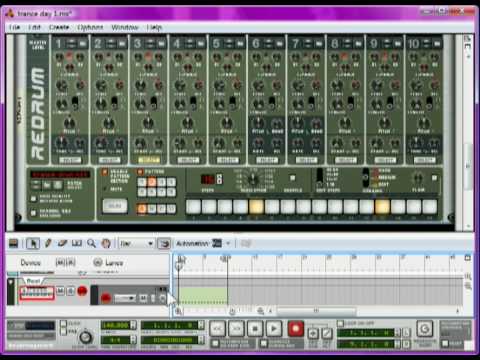This screenshot has width=480, height=360.
Task: Select the Hand tool in sequencer toolbar
Action: coord(106,243)
